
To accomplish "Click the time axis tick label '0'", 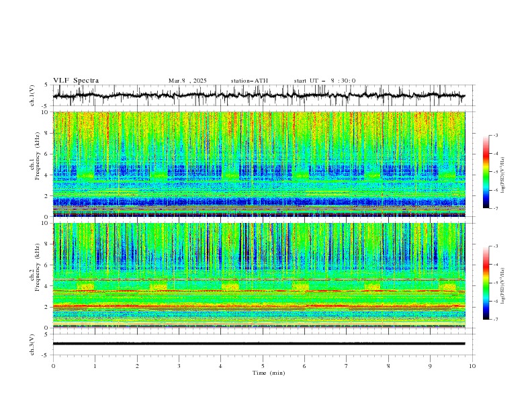I will coord(53,366).
